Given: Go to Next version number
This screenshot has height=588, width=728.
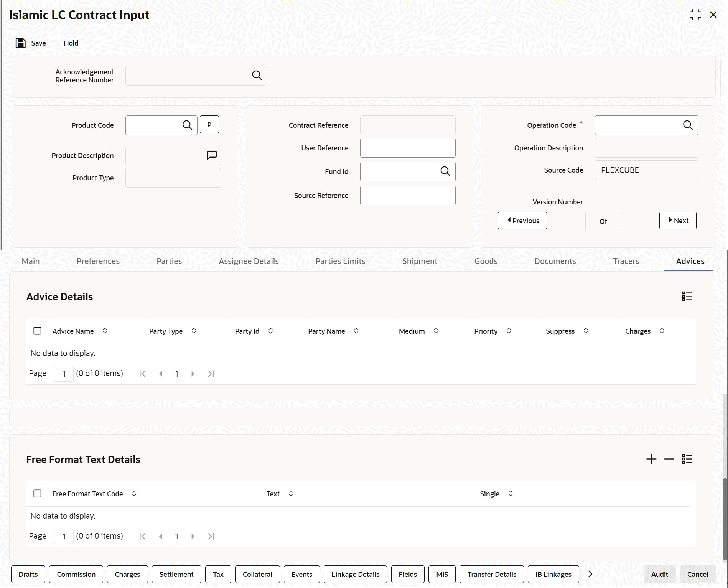Looking at the screenshot, I should point(678,221).
